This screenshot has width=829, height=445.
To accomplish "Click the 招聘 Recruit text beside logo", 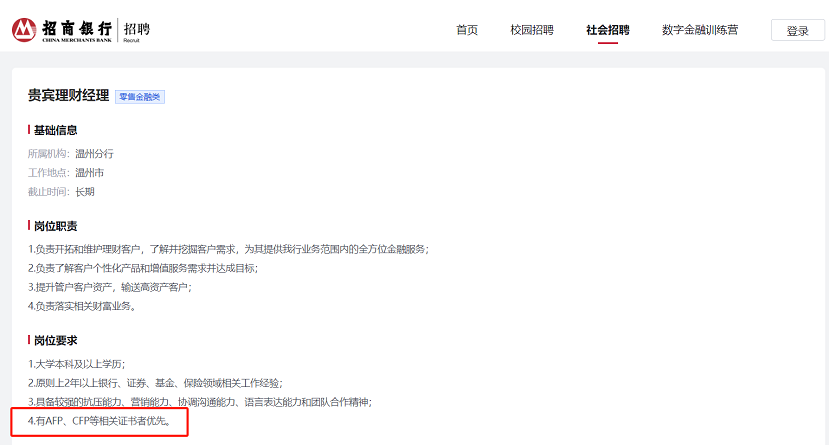I will pos(136,31).
